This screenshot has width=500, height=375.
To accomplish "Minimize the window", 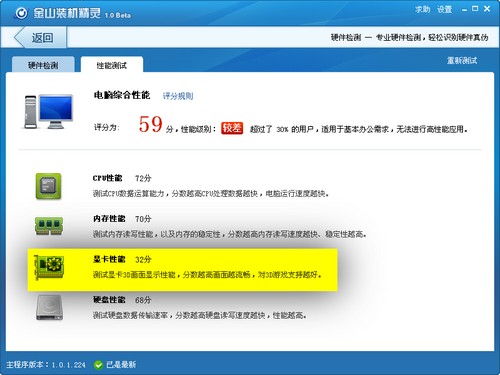I will pos(464,10).
